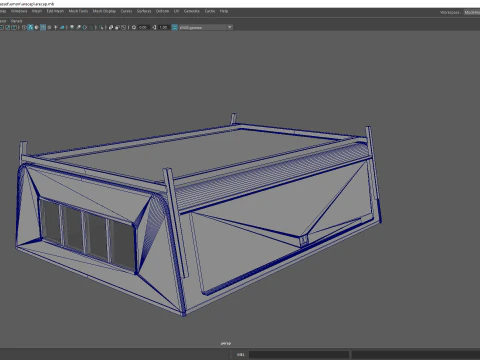Open the Cache menu
Viewport: 480px width, 360px height.
(210, 11)
